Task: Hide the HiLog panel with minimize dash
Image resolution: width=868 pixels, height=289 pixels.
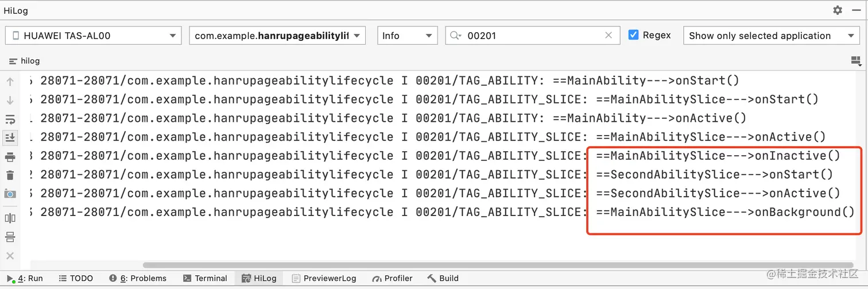Action: (855, 10)
